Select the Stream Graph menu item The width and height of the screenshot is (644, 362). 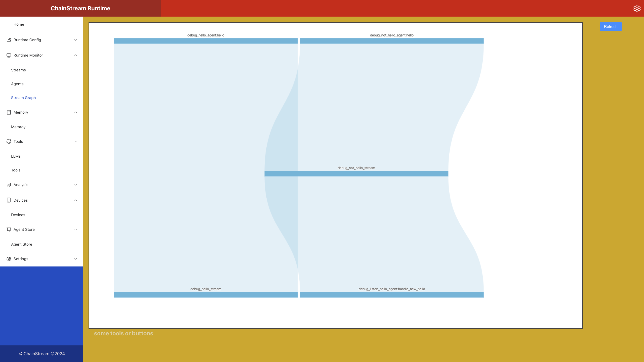23,97
